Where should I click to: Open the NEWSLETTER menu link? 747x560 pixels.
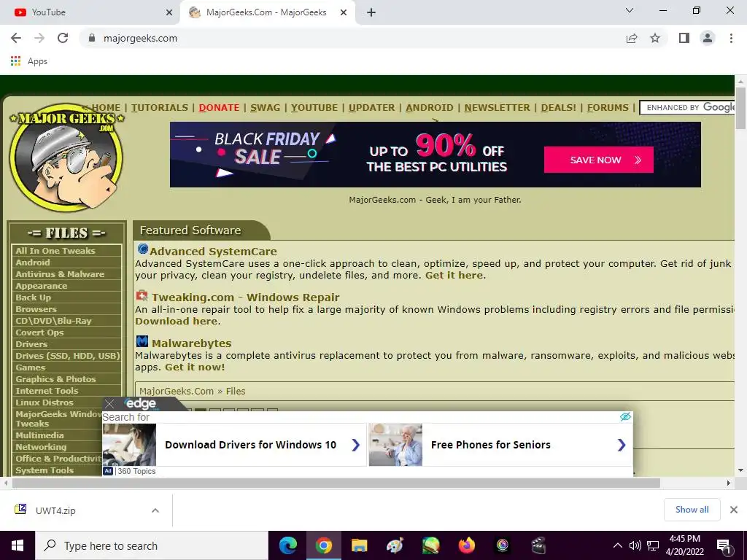498,108
